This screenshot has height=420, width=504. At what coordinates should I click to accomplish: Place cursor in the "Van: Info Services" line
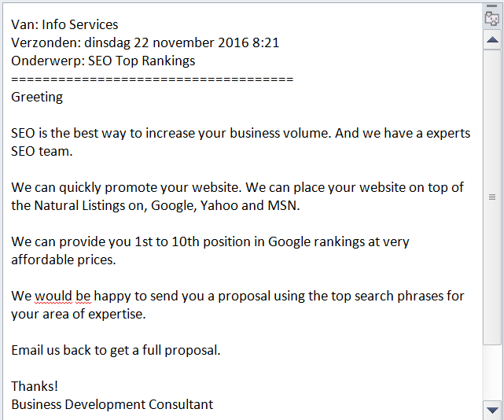click(x=64, y=24)
